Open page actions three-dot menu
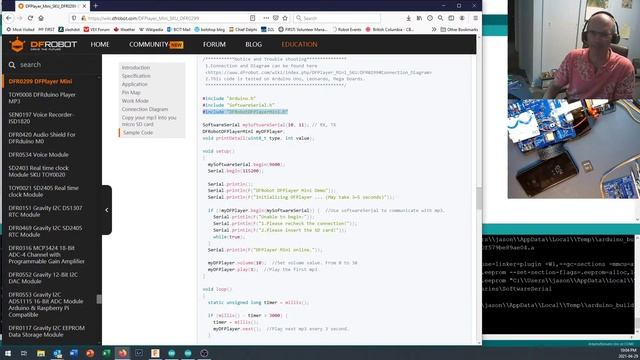This screenshot has width=640, height=360. click(266, 18)
